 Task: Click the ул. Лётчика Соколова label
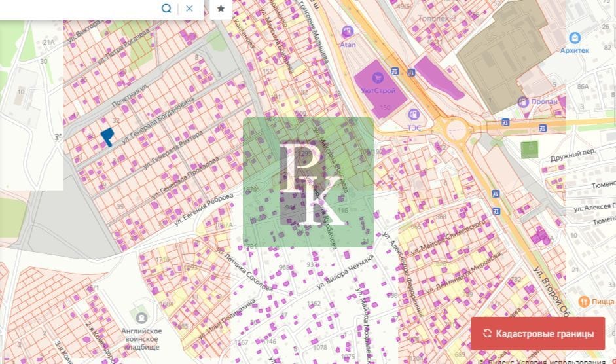pos(244,270)
